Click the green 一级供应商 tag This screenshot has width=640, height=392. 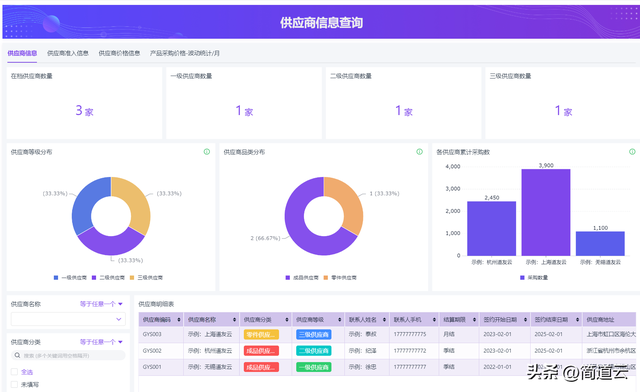313,367
